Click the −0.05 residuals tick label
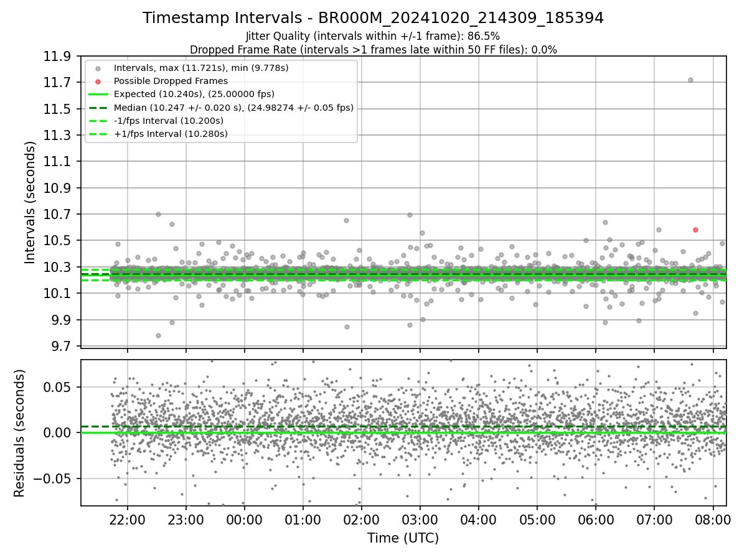The image size is (747, 560). pos(51,479)
